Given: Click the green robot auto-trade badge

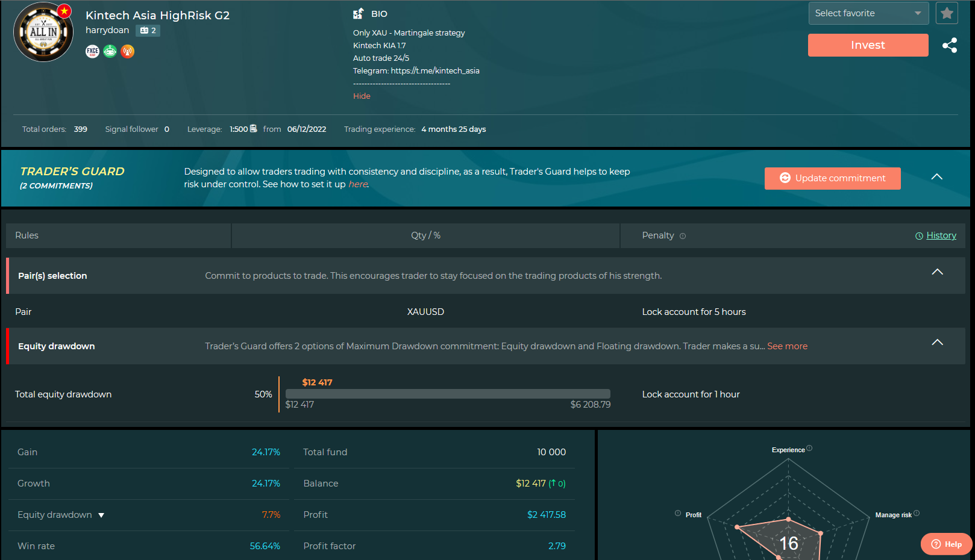Looking at the screenshot, I should 110,51.
